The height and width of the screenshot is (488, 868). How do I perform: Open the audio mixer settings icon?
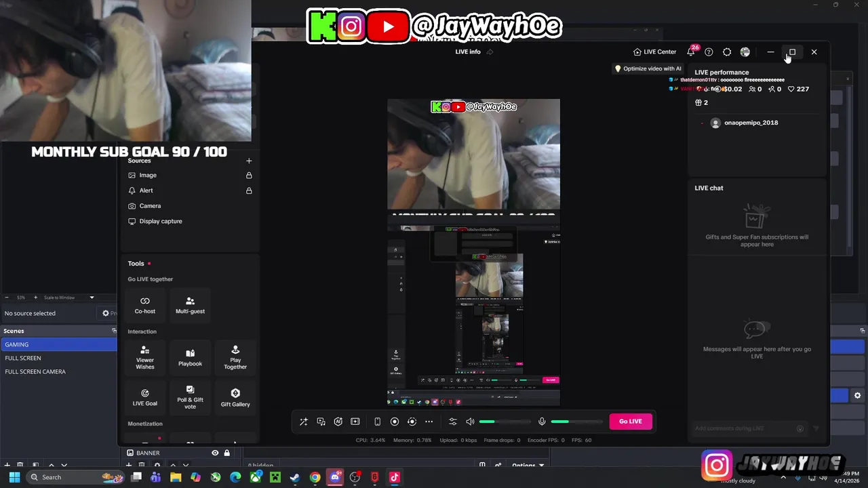[x=453, y=422]
